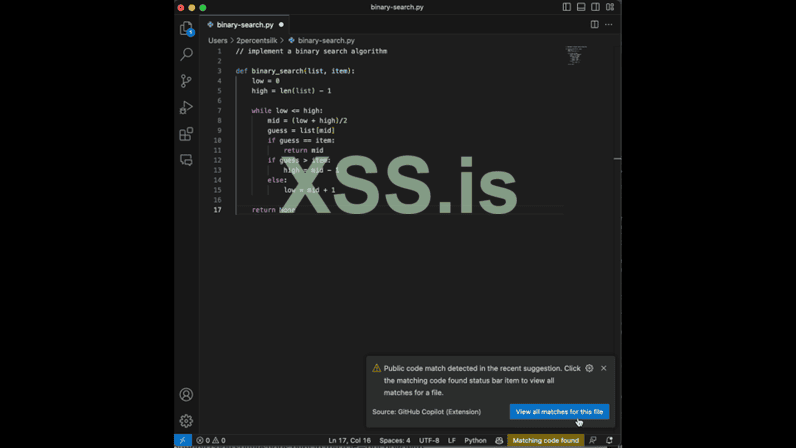Image resolution: width=796 pixels, height=448 pixels.
Task: Click the remote window indicator in status bar
Action: 183,440
